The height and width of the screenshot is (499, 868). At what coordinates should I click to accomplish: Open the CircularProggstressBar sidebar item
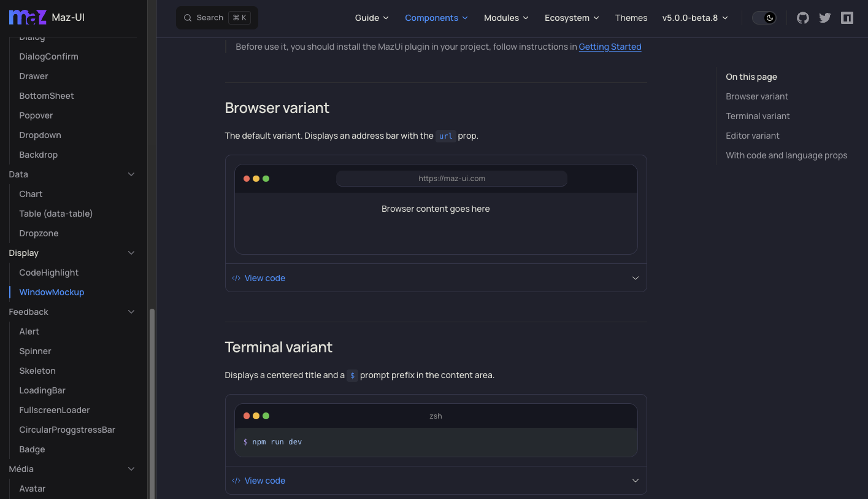click(x=67, y=430)
